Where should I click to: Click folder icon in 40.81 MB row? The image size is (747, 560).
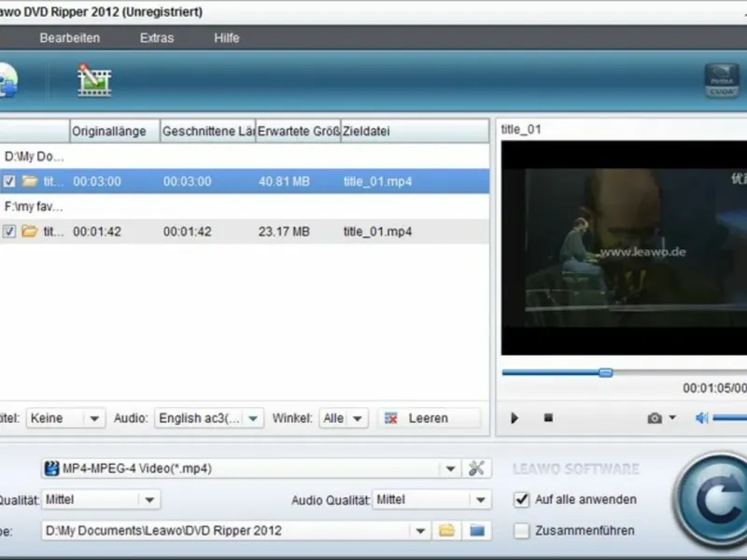tap(30, 181)
